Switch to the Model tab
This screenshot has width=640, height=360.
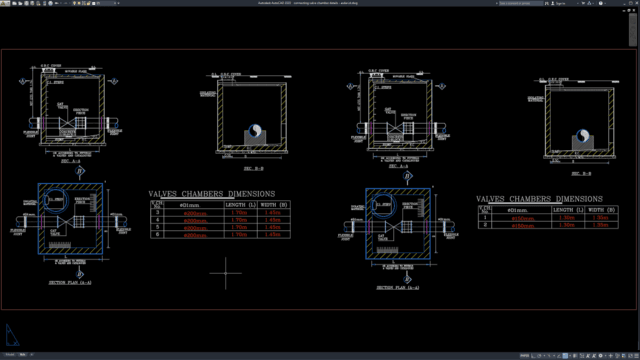[x=10, y=354]
